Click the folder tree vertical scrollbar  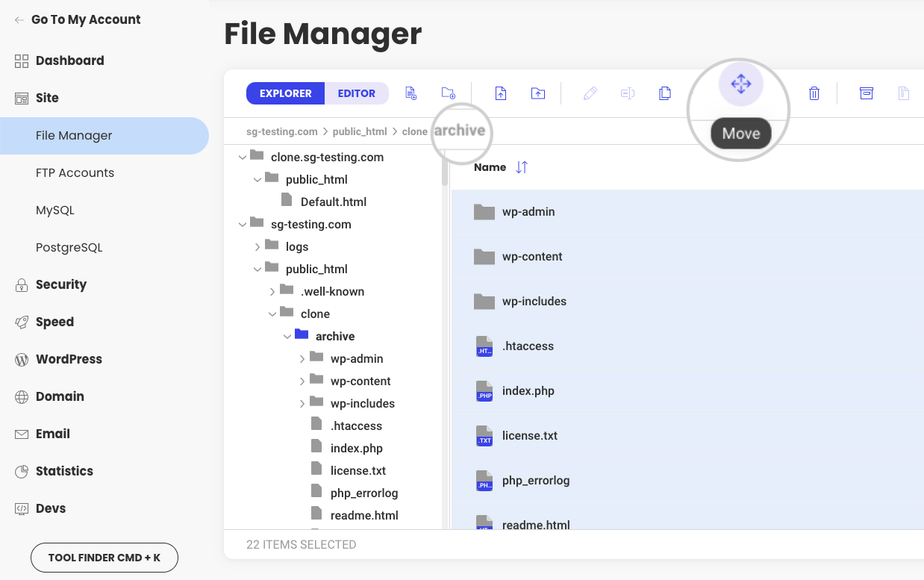(x=445, y=168)
